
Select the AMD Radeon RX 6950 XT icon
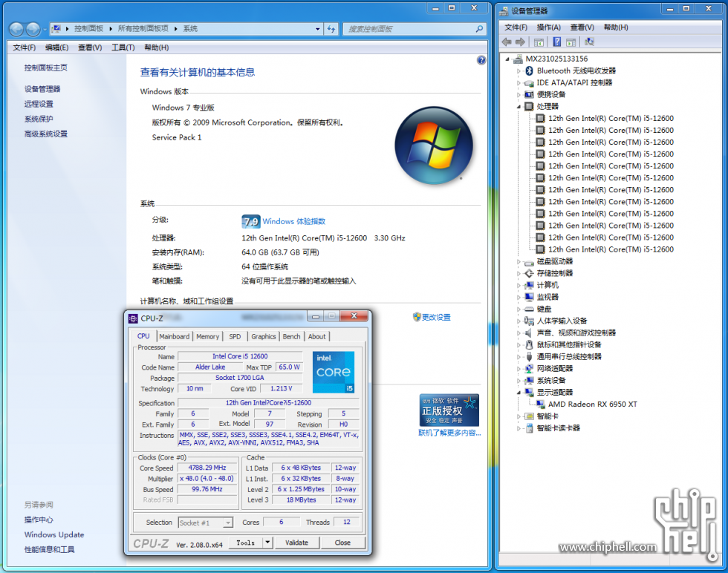(541, 404)
